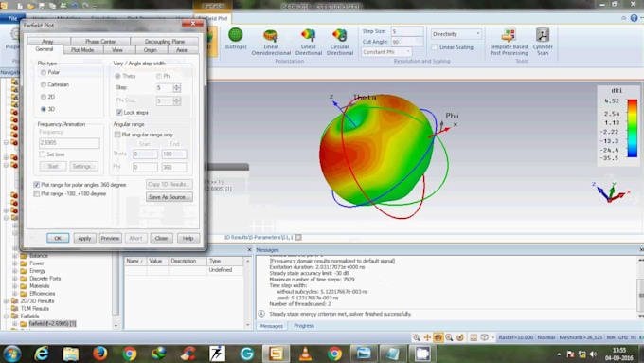Click the Step Size field in ribbon
This screenshot has height=363, width=644.
[406, 31]
